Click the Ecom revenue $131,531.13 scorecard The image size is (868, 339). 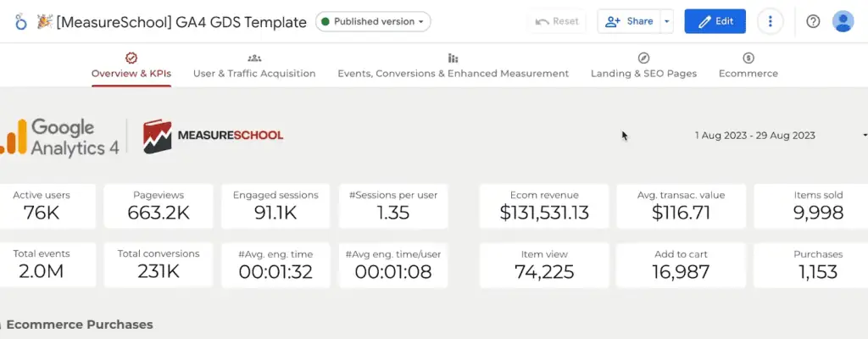[544, 206]
